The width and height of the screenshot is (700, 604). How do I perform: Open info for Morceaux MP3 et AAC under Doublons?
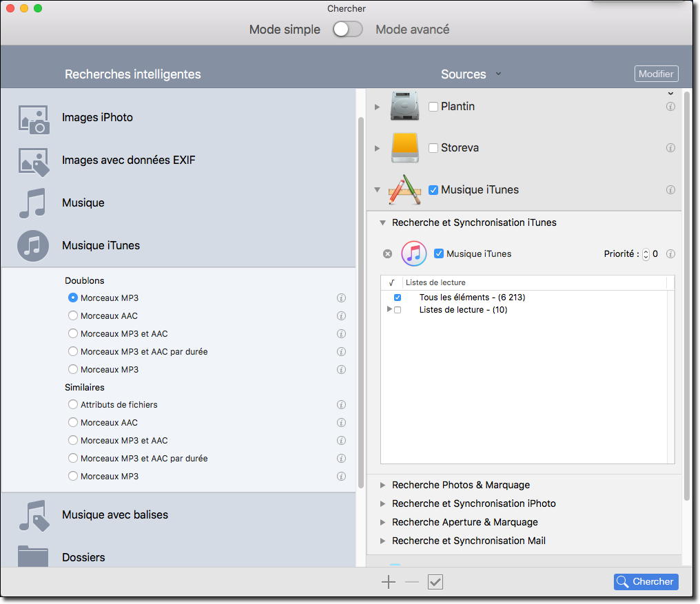pyautogui.click(x=341, y=333)
